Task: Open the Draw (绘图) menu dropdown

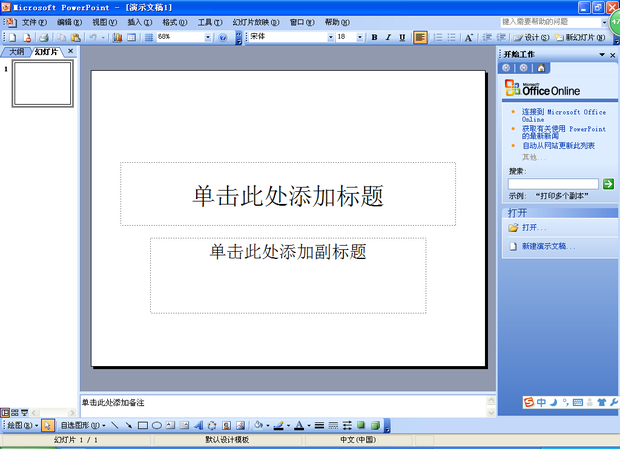Action: tap(23, 426)
